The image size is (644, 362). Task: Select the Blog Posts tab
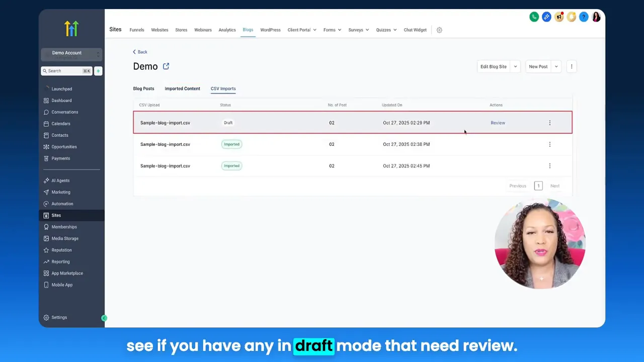click(x=143, y=88)
